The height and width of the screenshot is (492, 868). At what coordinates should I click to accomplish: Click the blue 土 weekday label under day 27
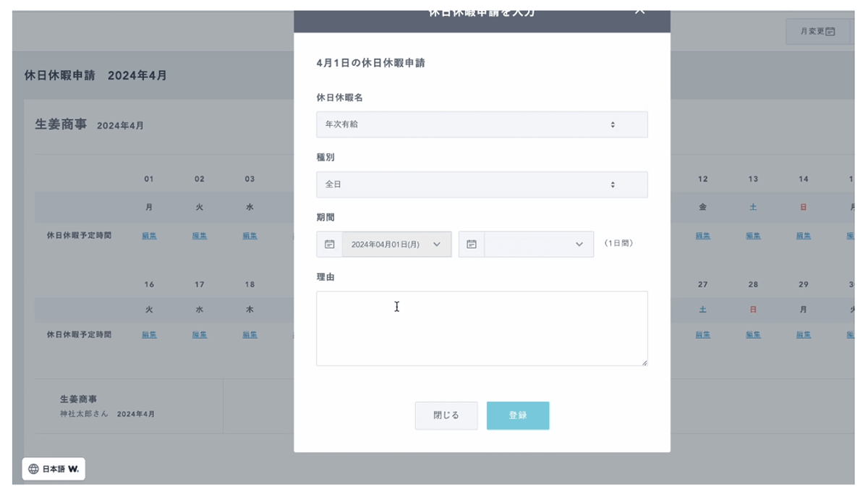tap(703, 310)
